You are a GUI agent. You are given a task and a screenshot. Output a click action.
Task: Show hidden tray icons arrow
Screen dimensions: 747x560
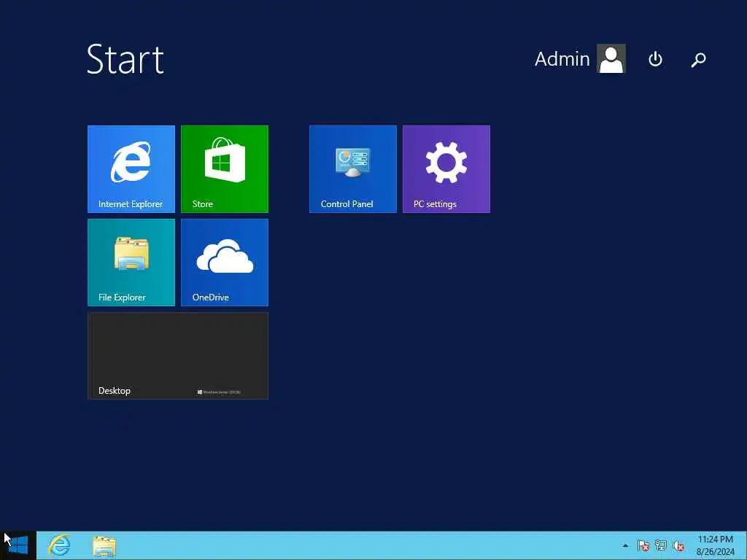625,545
